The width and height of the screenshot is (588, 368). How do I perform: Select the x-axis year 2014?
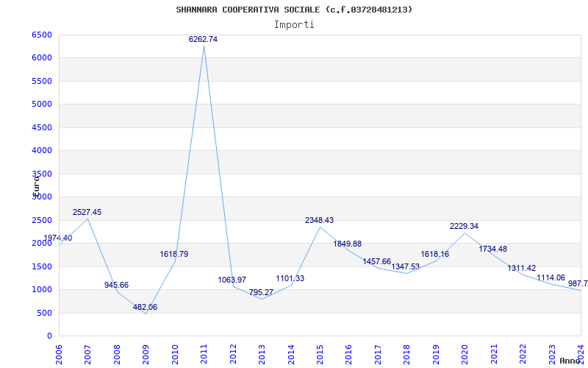pos(291,354)
